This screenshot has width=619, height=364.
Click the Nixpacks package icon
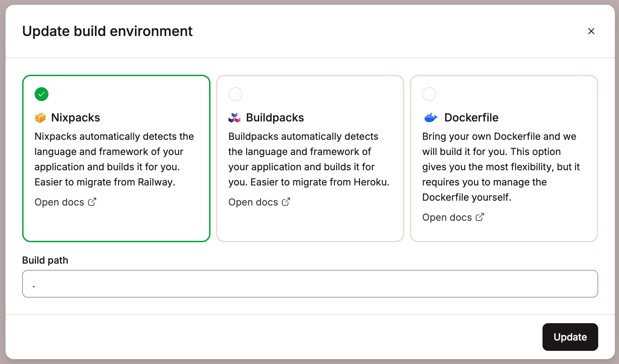[x=41, y=117]
